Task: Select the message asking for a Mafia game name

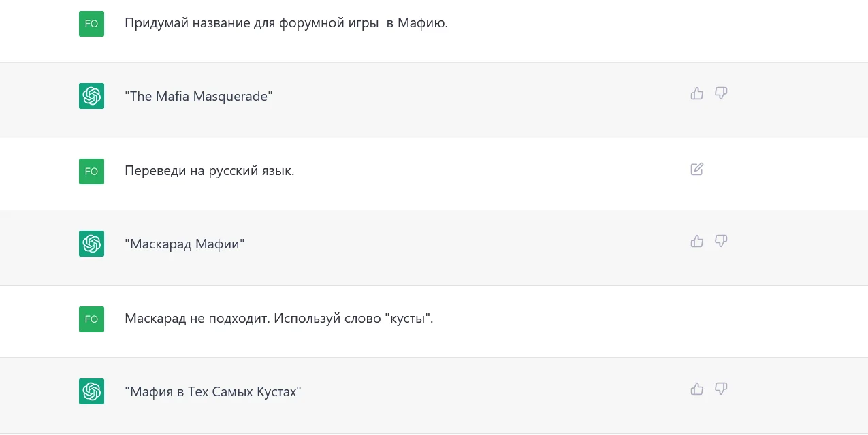Action: [285, 22]
